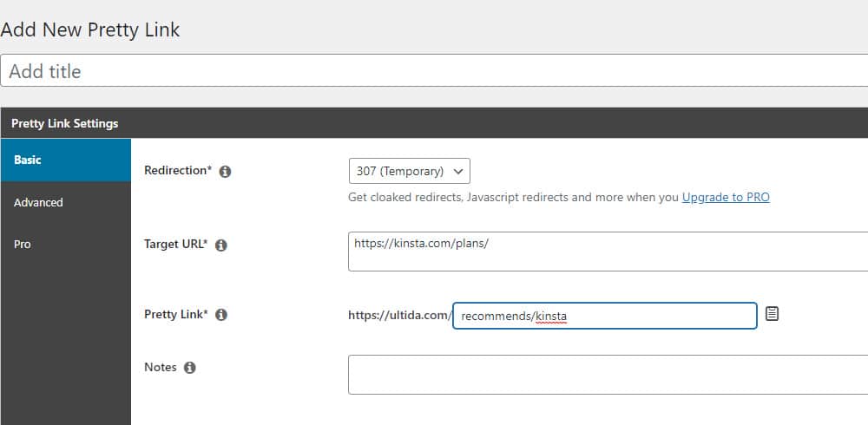
Task: Click the Pretty Link Settings panel header
Action: (435, 123)
